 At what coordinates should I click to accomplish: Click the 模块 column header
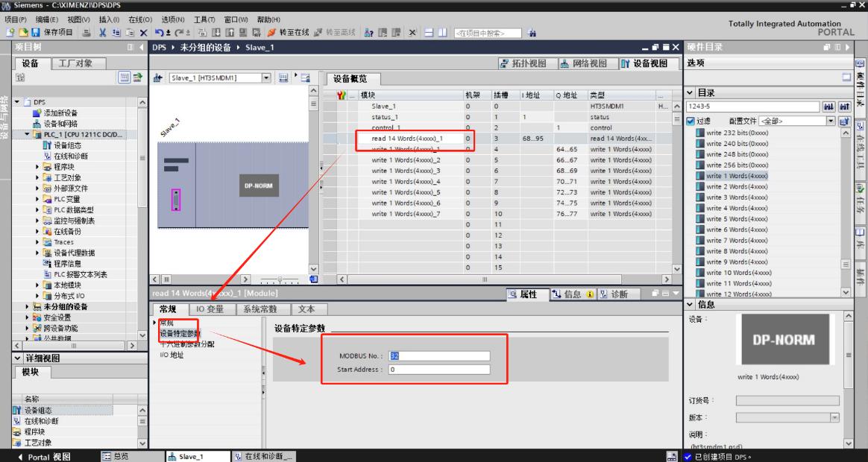point(411,95)
